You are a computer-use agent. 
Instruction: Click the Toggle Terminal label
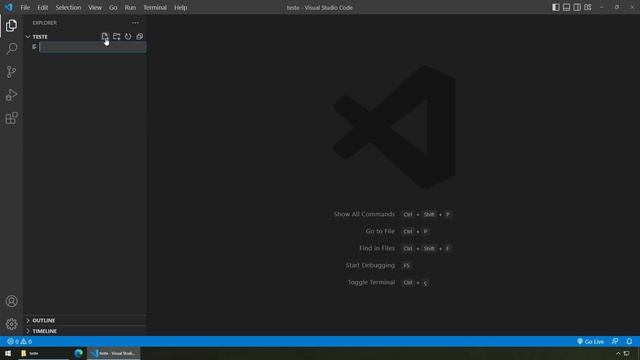371,282
